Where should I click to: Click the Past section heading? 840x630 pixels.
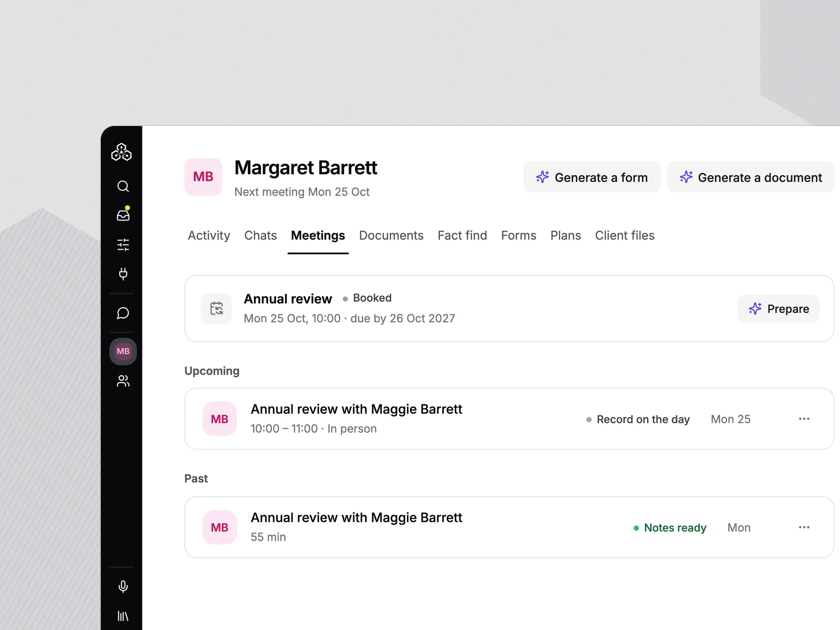pyautogui.click(x=196, y=479)
